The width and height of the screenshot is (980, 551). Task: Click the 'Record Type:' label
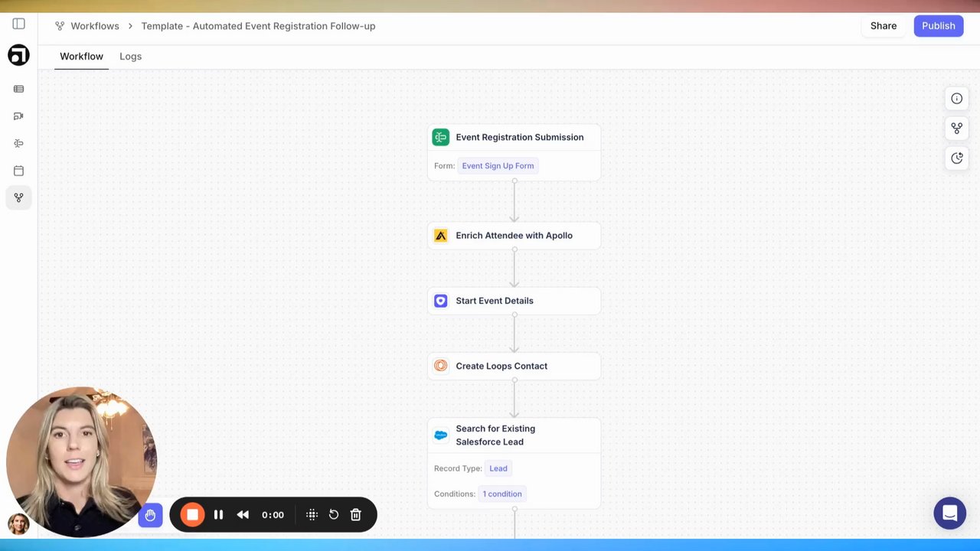tap(458, 468)
